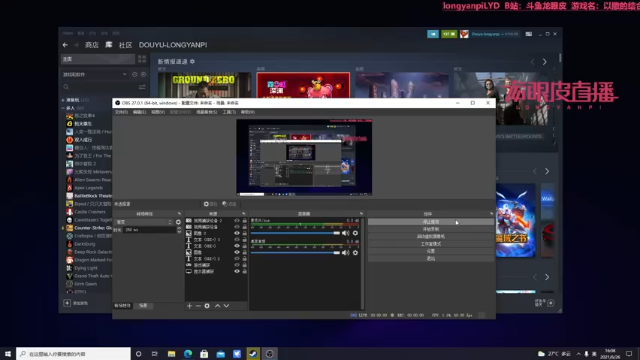Image resolution: width=640 pixels, height=360 pixels.
Task: Open the 渐变 transition type dropdown
Action: click(144, 222)
